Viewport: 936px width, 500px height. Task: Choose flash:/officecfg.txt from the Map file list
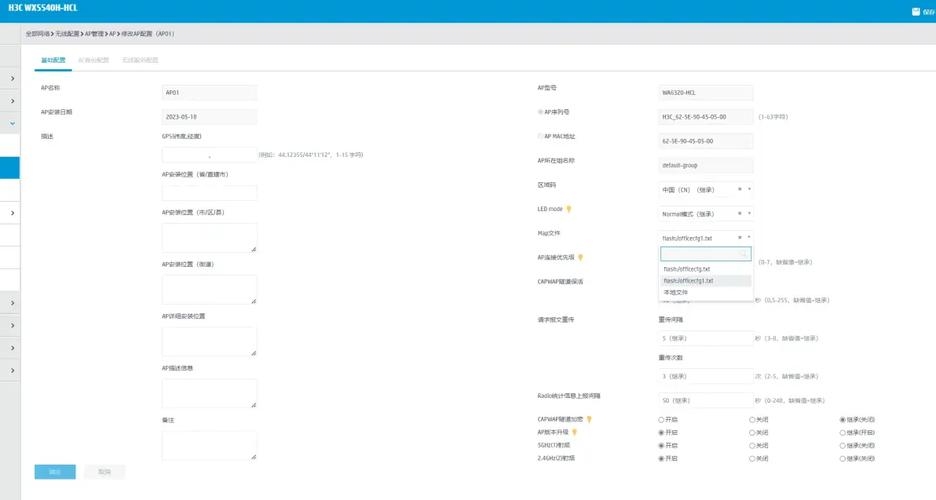(706, 269)
